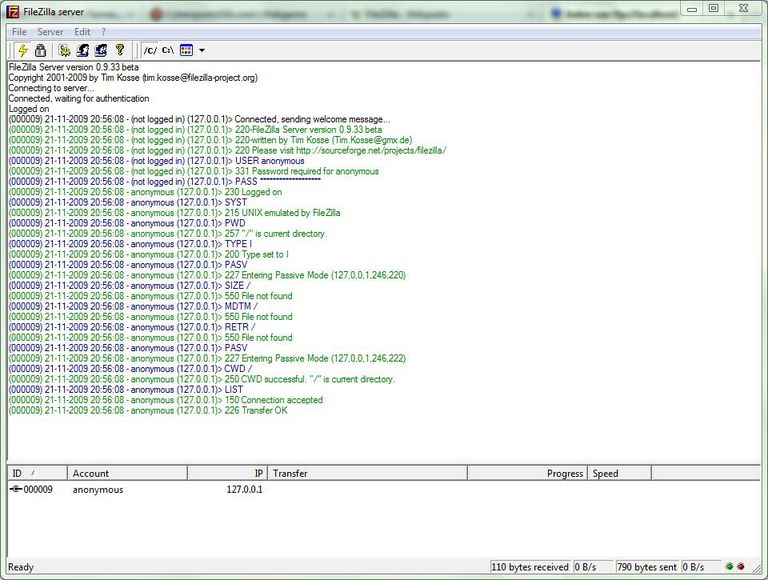768x580 pixels.
Task: Click the sourceforge.net URL log line
Action: click(227, 150)
